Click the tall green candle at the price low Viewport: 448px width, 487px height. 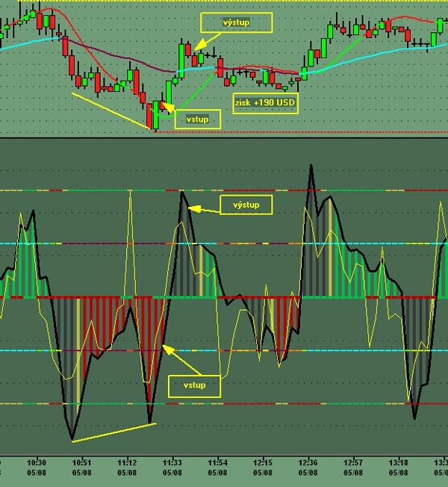click(x=156, y=115)
